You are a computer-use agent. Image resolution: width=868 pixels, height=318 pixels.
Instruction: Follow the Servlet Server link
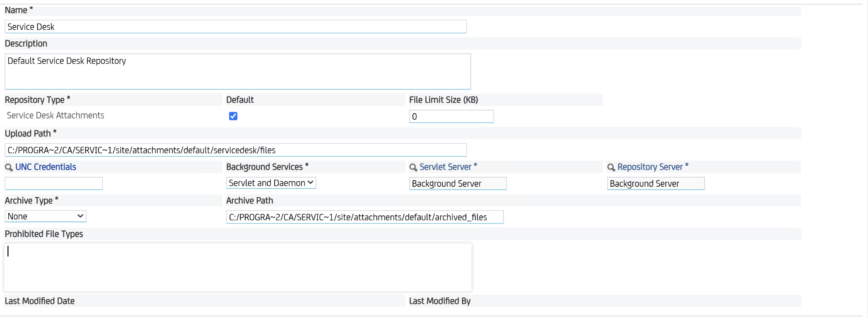point(445,167)
